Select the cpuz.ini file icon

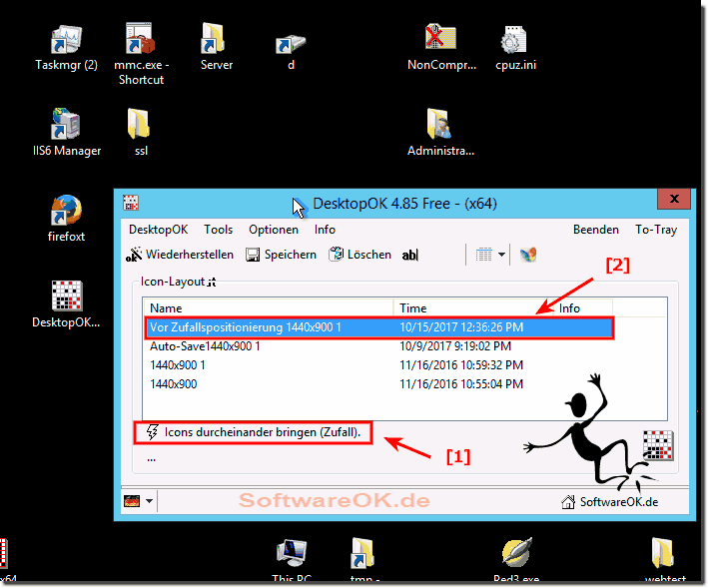pyautogui.click(x=515, y=48)
